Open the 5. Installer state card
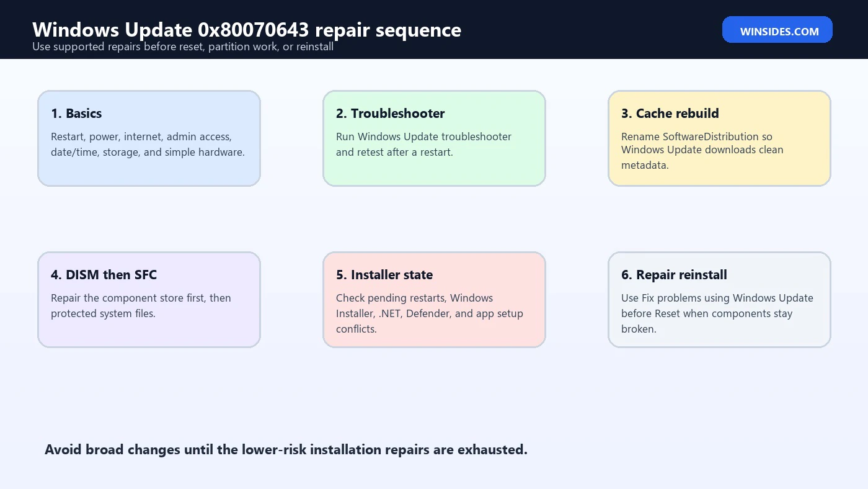The width and height of the screenshot is (868, 489). pyautogui.click(x=434, y=300)
